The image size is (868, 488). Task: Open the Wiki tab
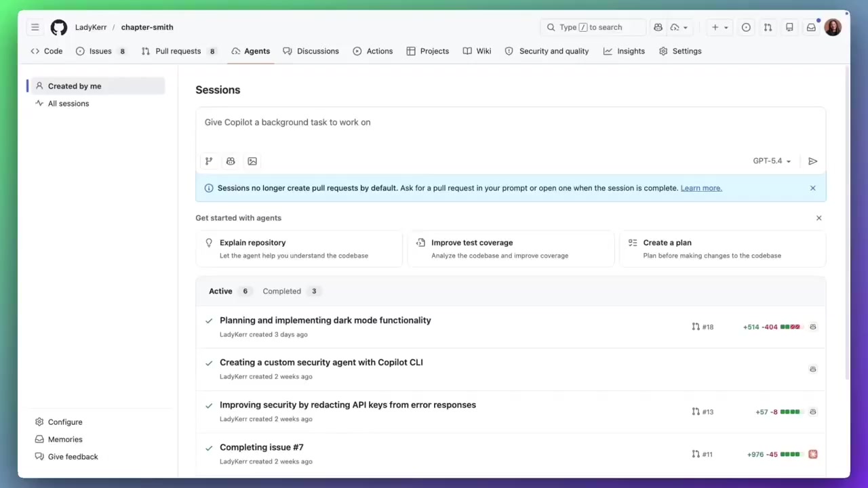click(x=477, y=51)
